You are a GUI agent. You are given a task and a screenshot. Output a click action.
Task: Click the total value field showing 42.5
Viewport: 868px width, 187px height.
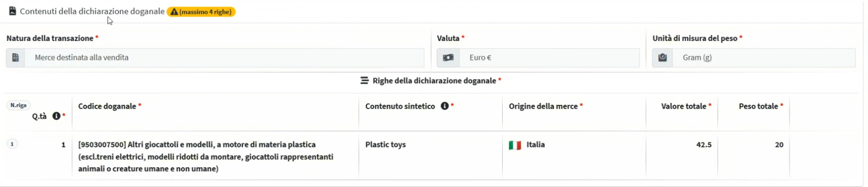[x=704, y=145]
